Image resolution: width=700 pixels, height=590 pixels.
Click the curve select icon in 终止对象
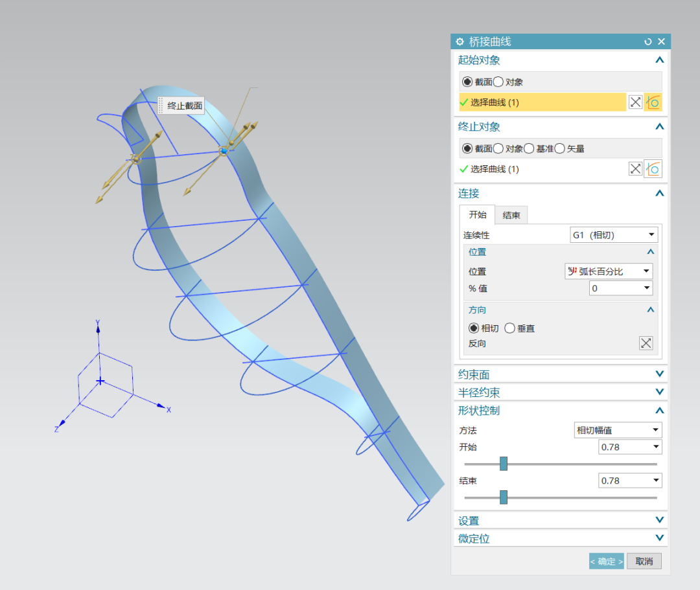[x=653, y=169]
